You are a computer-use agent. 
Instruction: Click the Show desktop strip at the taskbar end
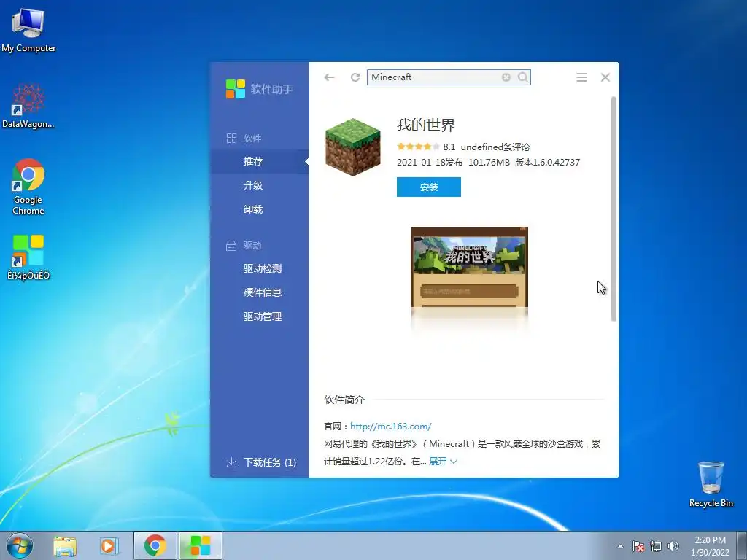click(742, 546)
